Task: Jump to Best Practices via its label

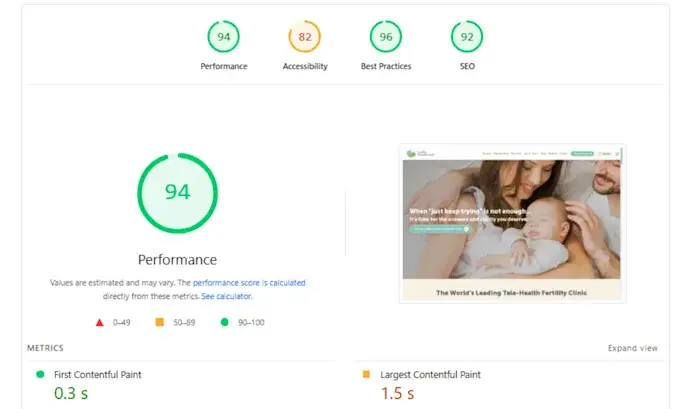Action: (386, 66)
